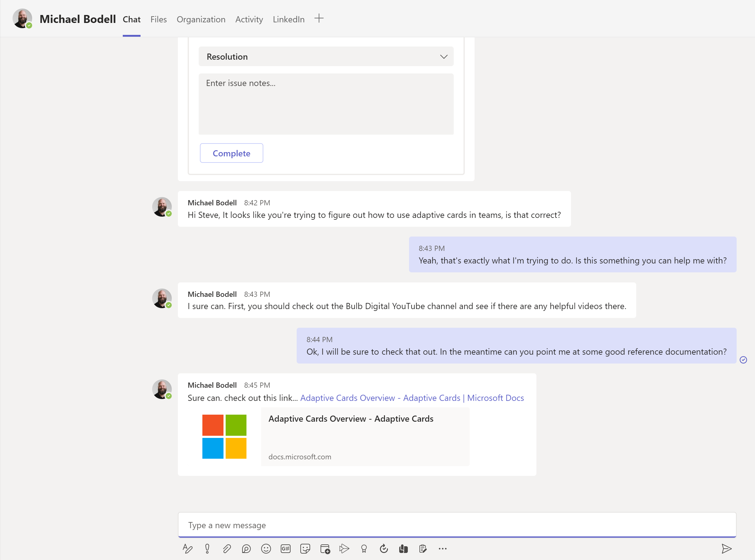Open the sticker picker
The height and width of the screenshot is (560, 755).
305,548
